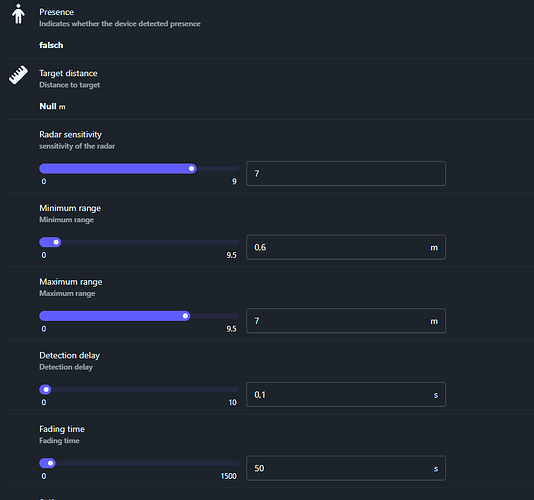
Task: Click the 'Detection delay' heading text
Action: [x=69, y=355]
